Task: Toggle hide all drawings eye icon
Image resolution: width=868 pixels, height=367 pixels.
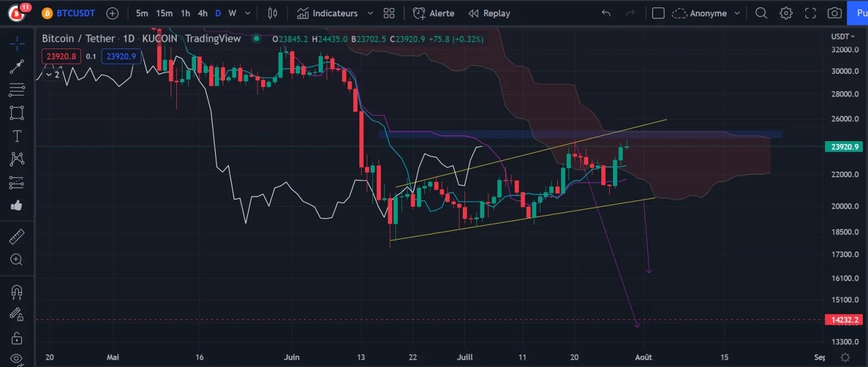Action: (x=17, y=359)
